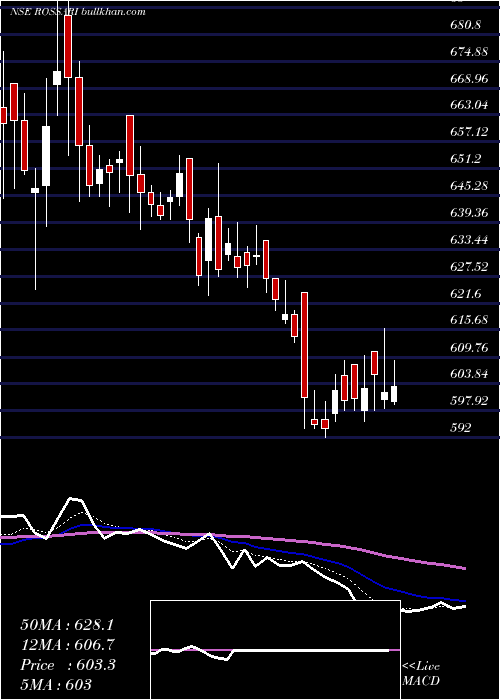Click the 657.12 price axis label

tap(469, 132)
